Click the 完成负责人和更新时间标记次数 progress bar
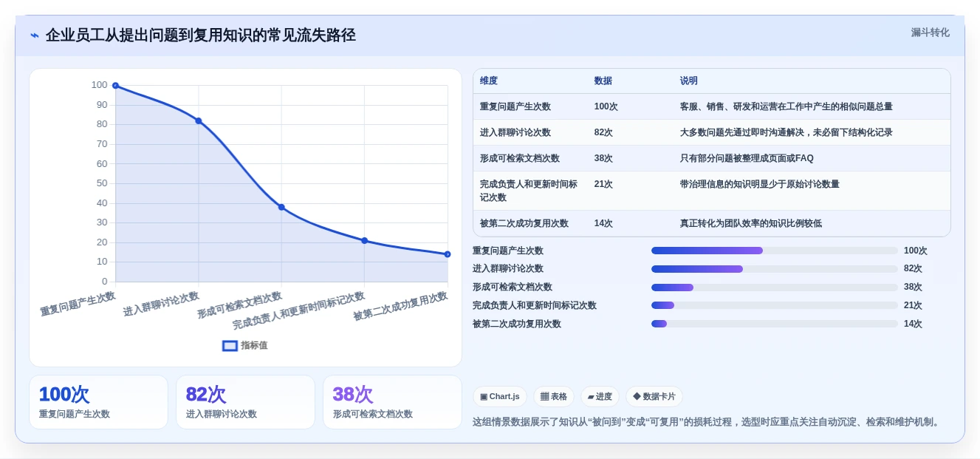The width and height of the screenshot is (980, 459). (x=775, y=305)
